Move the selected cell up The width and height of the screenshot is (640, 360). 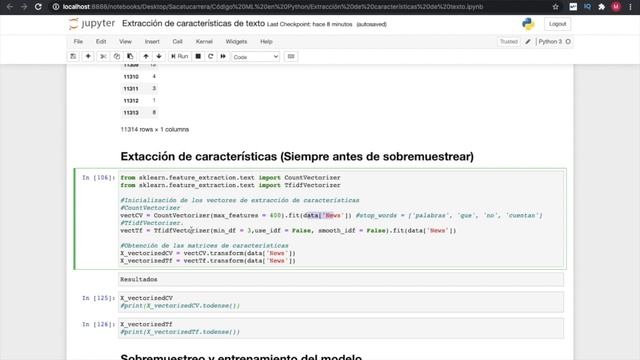click(146, 56)
